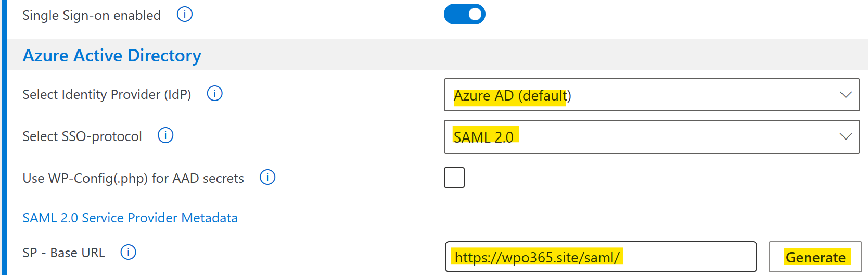
Task: Open the Azure AD (default) dropdown
Action: coord(652,95)
